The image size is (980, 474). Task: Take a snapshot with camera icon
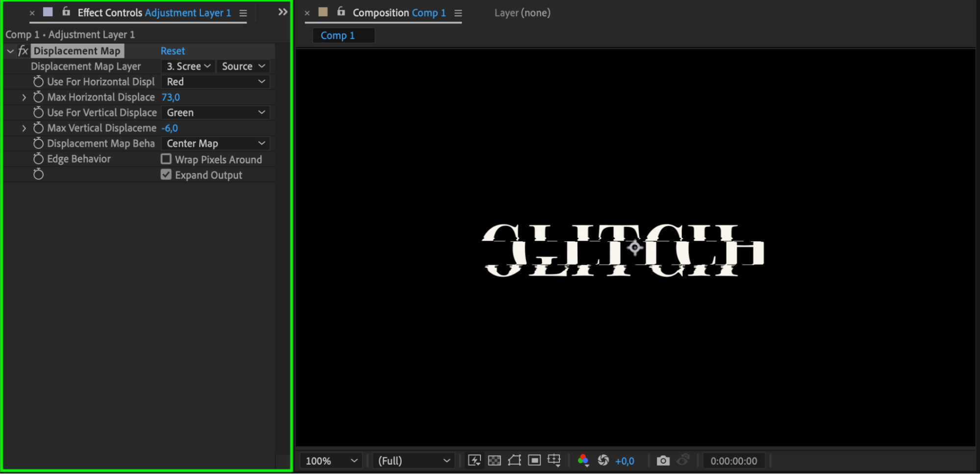click(663, 460)
